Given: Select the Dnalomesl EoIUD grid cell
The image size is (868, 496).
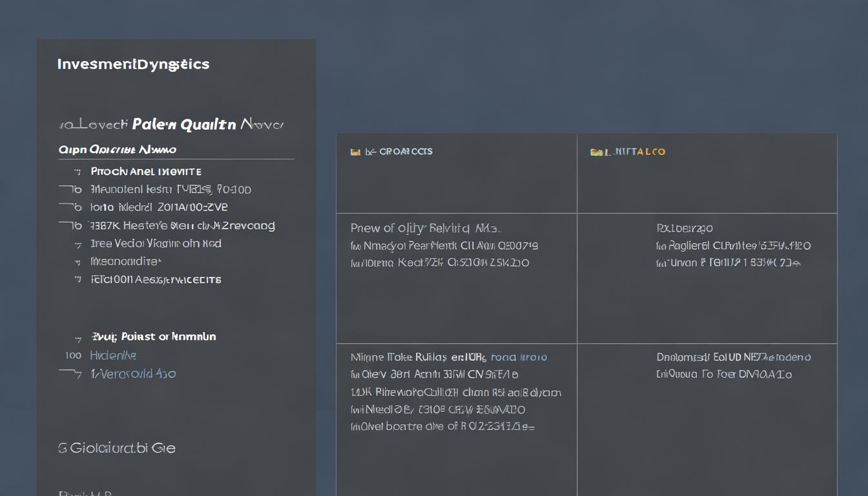Looking at the screenshot, I should [x=733, y=357].
